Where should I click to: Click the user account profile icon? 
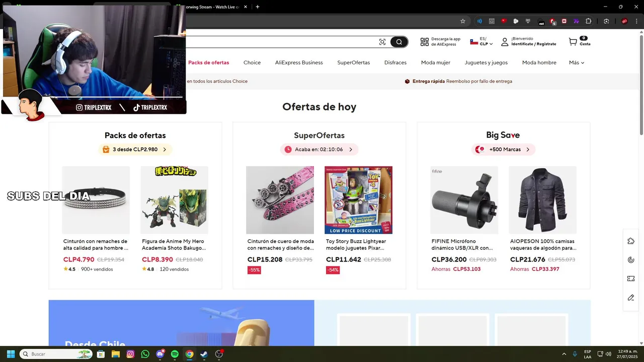[x=505, y=42]
